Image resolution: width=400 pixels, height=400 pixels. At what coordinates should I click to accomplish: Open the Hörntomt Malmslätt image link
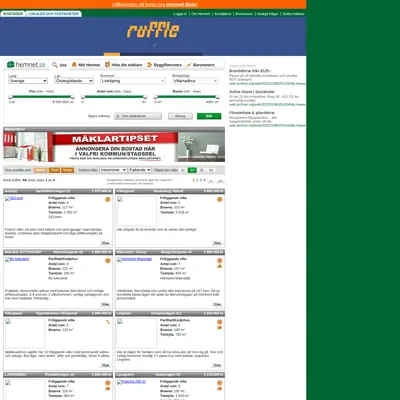coord(134,259)
